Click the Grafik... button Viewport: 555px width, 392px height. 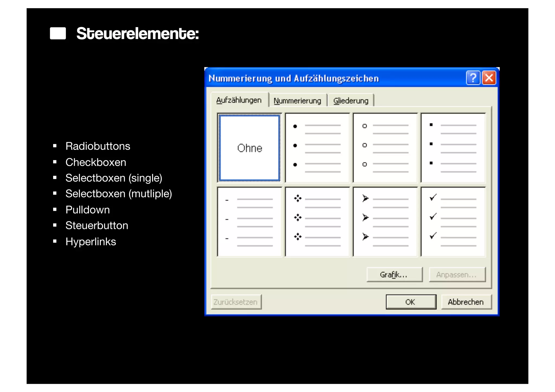pyautogui.click(x=394, y=275)
